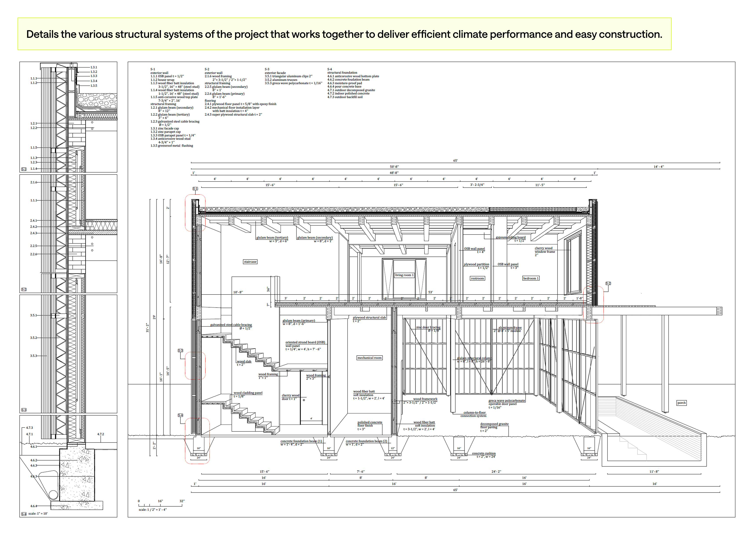
Task: Open the mechanical room label
Action: 369,358
